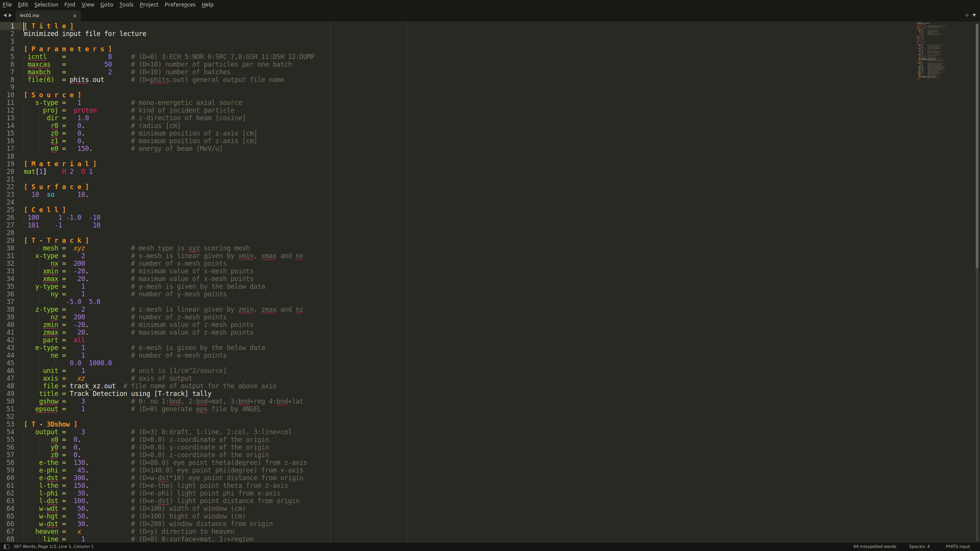Open the Goto menu
The width and height of the screenshot is (980, 551).
[x=106, y=5]
